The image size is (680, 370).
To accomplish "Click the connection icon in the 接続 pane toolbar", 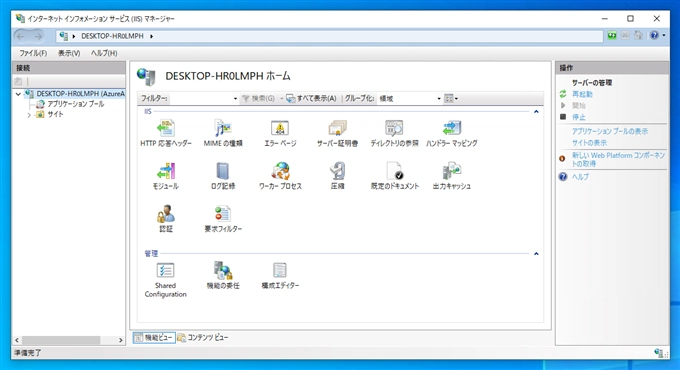I will coord(18,81).
